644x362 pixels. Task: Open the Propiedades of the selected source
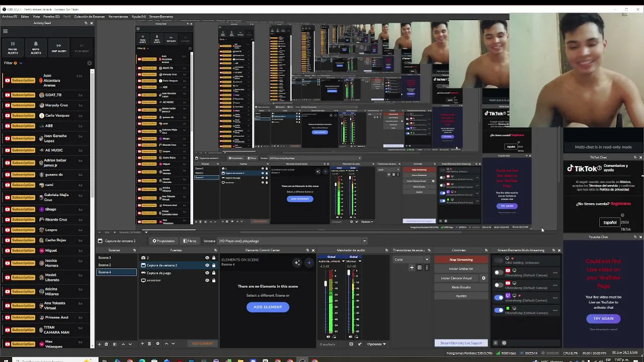point(164,241)
